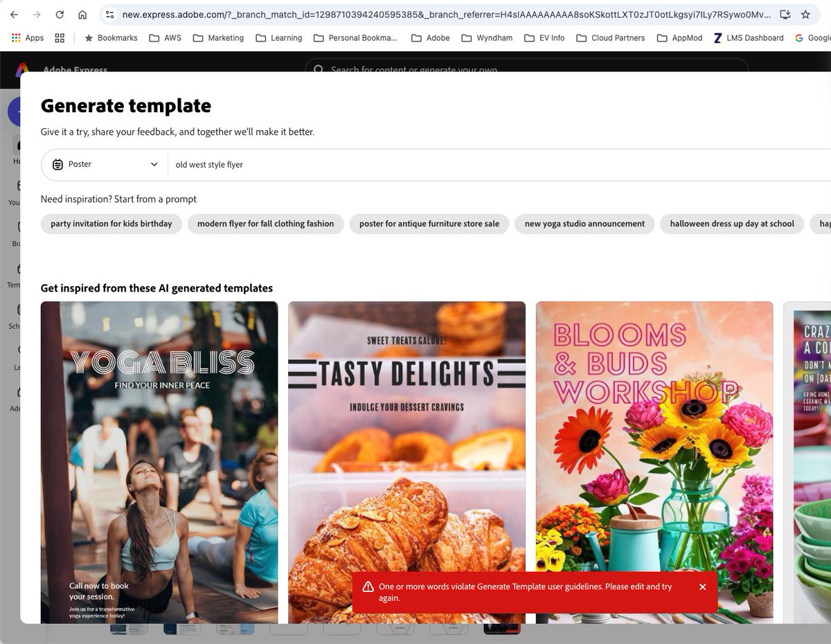This screenshot has width=831, height=644.
Task: Open the EV Info bookmarks folder
Action: 546,38
